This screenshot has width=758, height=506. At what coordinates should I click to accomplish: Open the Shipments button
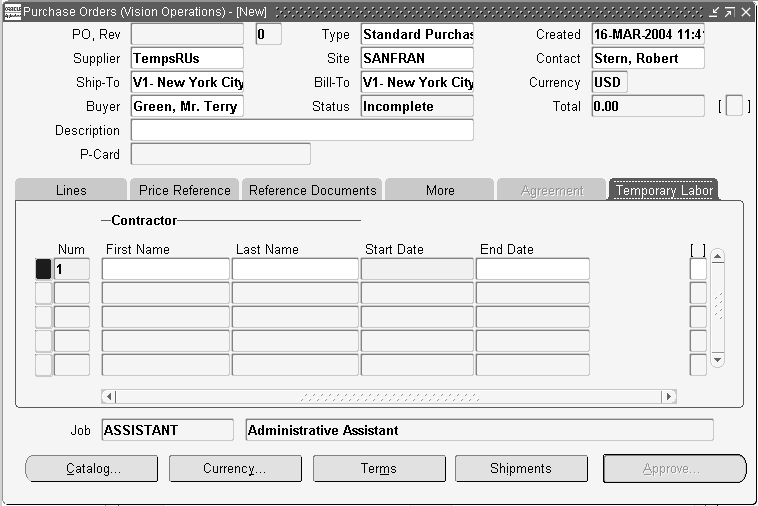coord(521,468)
